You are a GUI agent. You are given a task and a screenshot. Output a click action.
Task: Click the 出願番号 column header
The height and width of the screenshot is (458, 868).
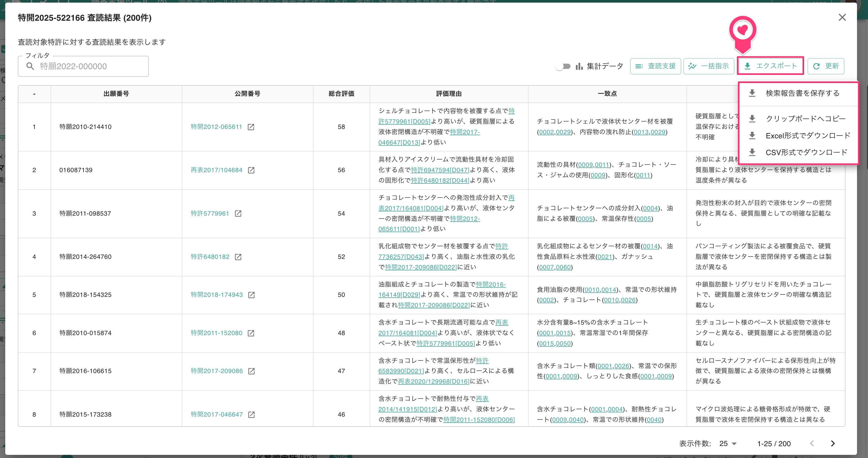click(116, 94)
